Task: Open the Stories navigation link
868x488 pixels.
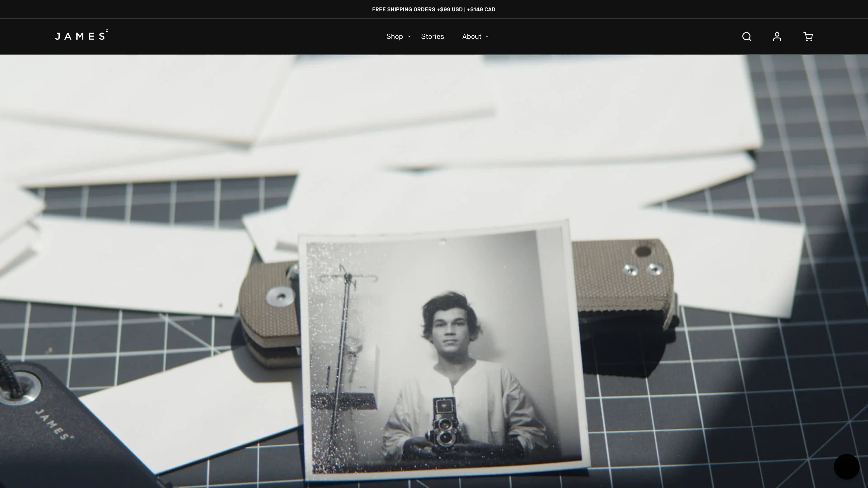Action: pos(433,36)
